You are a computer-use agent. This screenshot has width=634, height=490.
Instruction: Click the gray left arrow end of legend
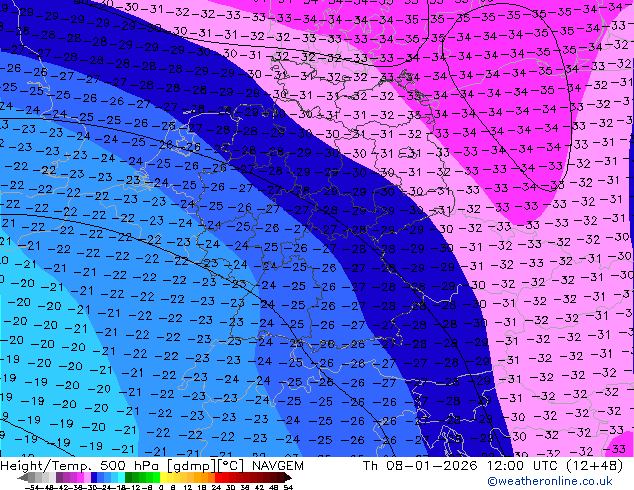(23, 478)
